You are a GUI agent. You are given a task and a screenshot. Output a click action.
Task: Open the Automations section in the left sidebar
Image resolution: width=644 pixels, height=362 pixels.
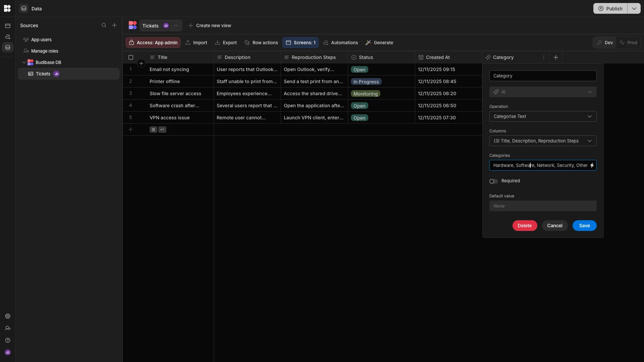click(7, 37)
